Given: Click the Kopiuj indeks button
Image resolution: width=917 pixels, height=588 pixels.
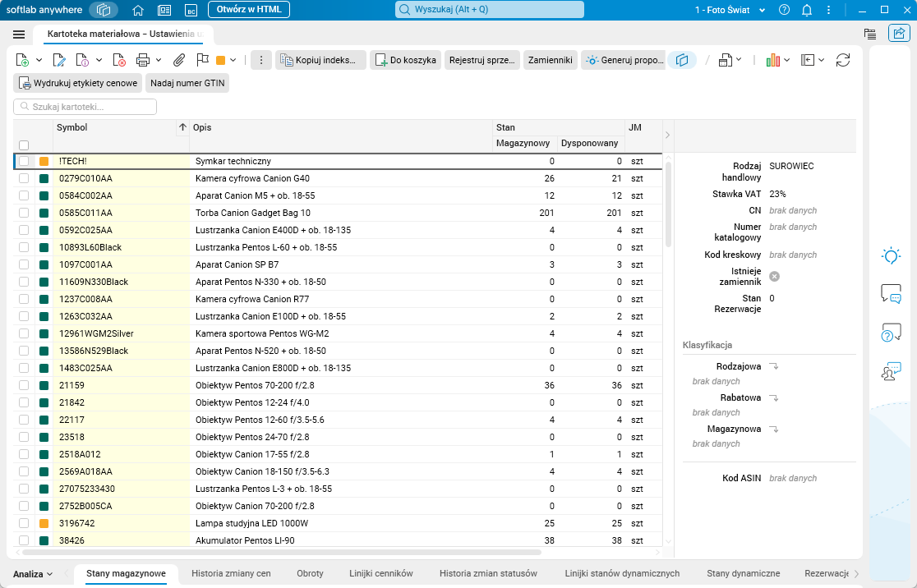Looking at the screenshot, I should click(x=320, y=60).
